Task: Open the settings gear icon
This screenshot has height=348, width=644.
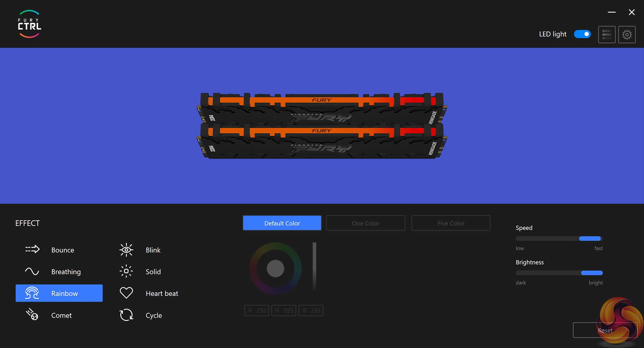Action: point(627,35)
